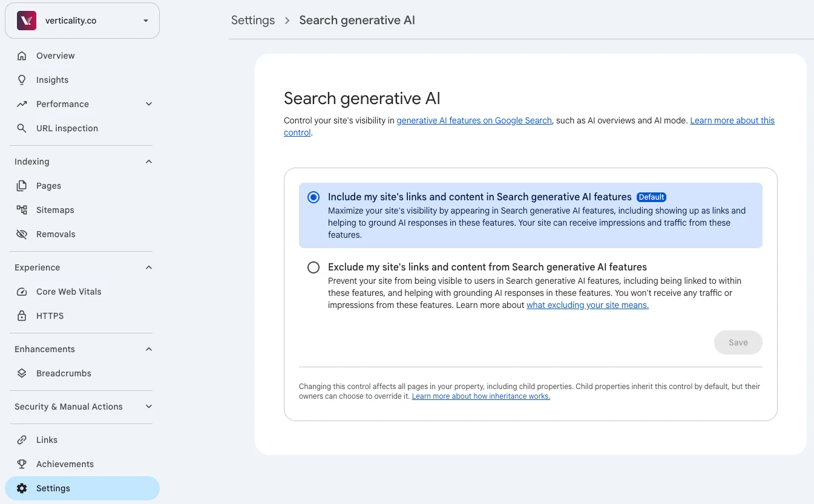This screenshot has height=504, width=814.
Task: Click the Performance trend-line icon
Action: tap(22, 104)
